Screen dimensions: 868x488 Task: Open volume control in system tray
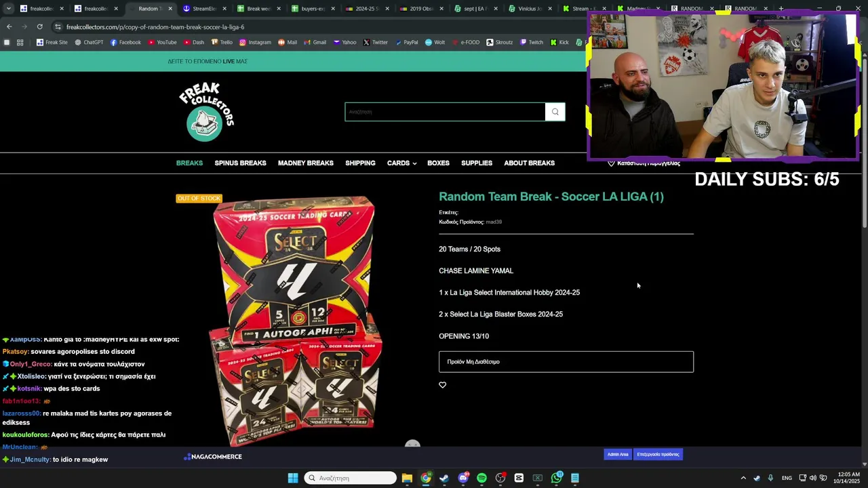[812, 478]
